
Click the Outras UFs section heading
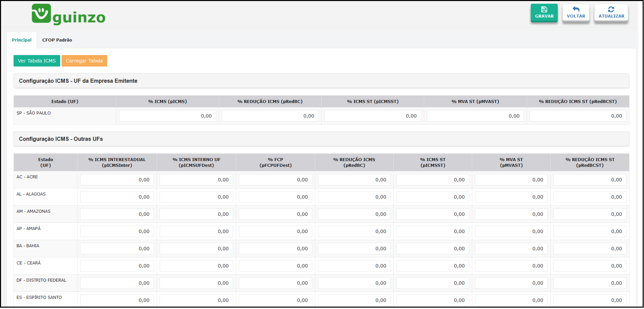point(61,139)
